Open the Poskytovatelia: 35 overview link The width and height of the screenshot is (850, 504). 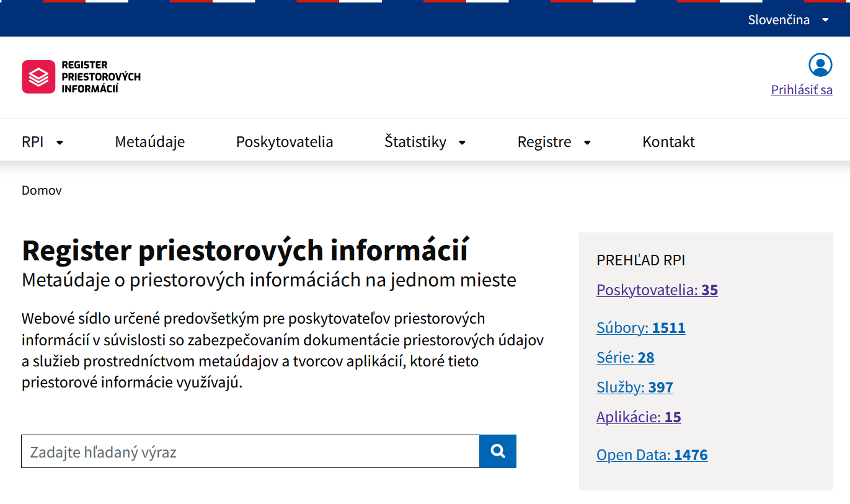pyautogui.click(x=657, y=290)
